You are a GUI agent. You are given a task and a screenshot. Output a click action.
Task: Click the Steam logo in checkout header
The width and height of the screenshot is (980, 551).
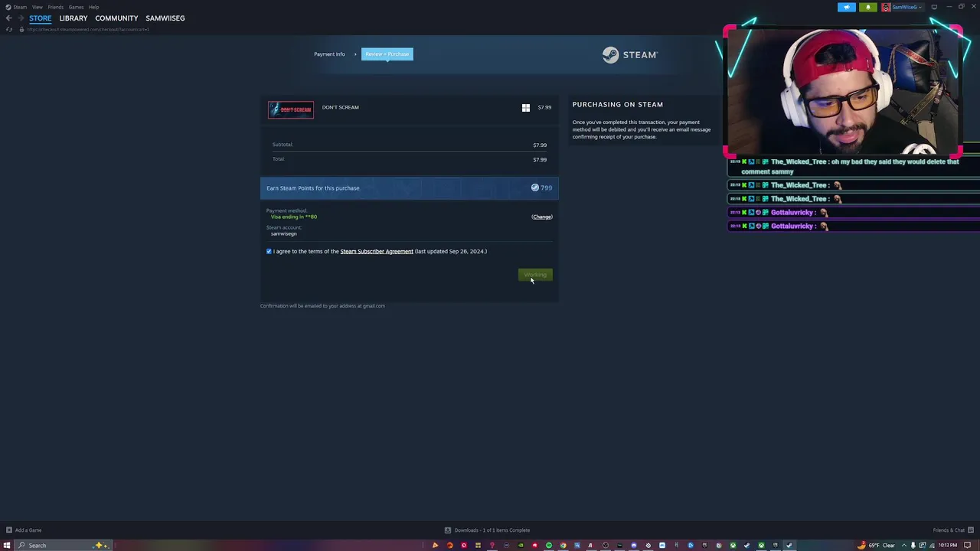click(629, 54)
